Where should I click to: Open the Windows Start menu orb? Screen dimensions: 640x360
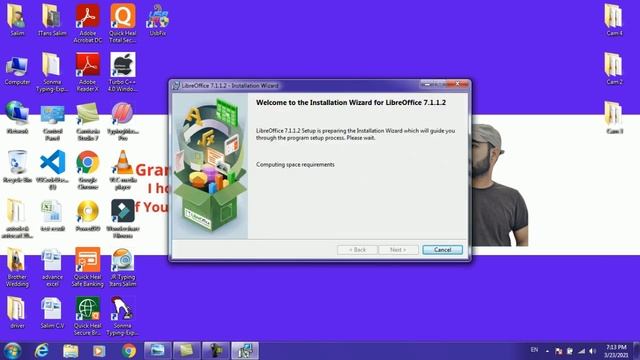pos(12,351)
